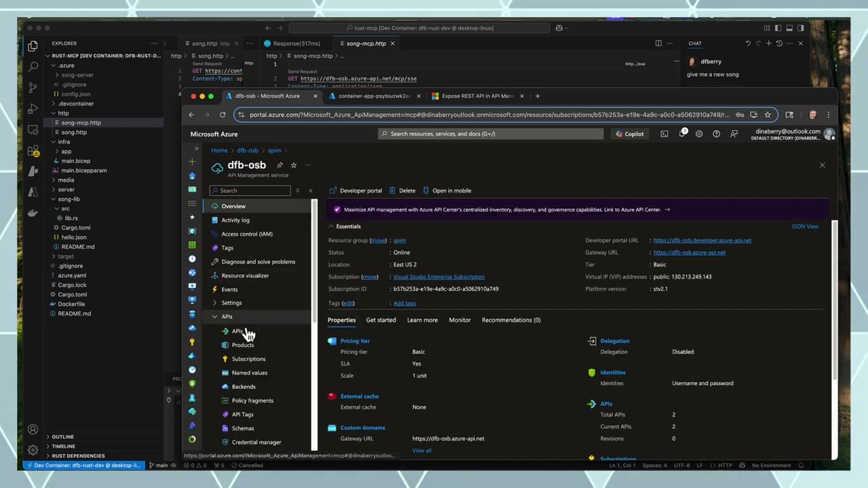Image resolution: width=868 pixels, height=488 pixels.
Task: Open Remote Explorer in VS Code activity bar
Action: 33,130
